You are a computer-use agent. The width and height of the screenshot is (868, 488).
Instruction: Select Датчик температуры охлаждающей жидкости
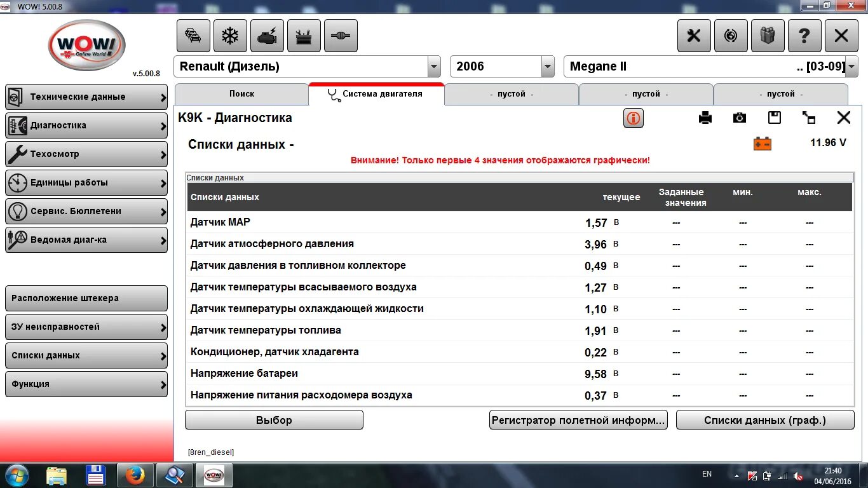[x=520, y=309]
